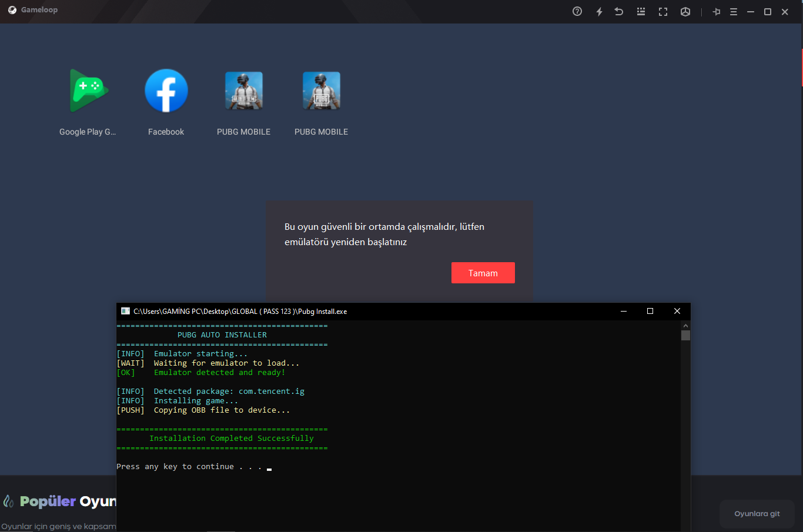This screenshot has width=803, height=532.
Task: Minimize the Gameloop window
Action: tap(751, 12)
